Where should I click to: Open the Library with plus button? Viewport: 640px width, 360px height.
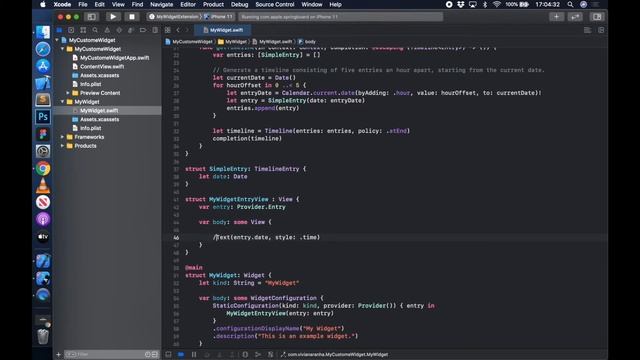point(556,17)
